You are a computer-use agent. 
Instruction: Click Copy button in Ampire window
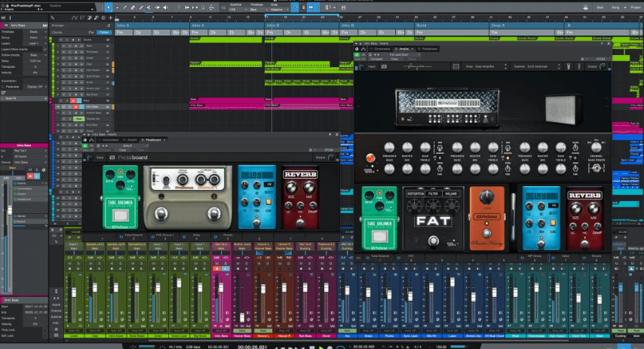[x=395, y=59]
